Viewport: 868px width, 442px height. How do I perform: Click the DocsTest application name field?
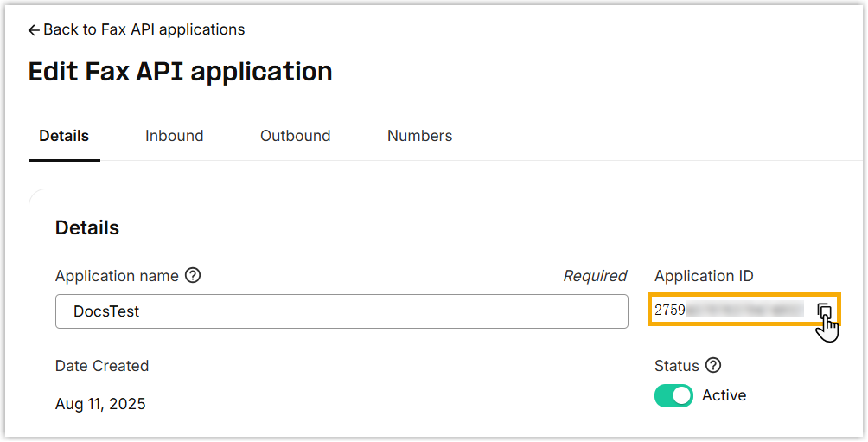[x=341, y=311]
